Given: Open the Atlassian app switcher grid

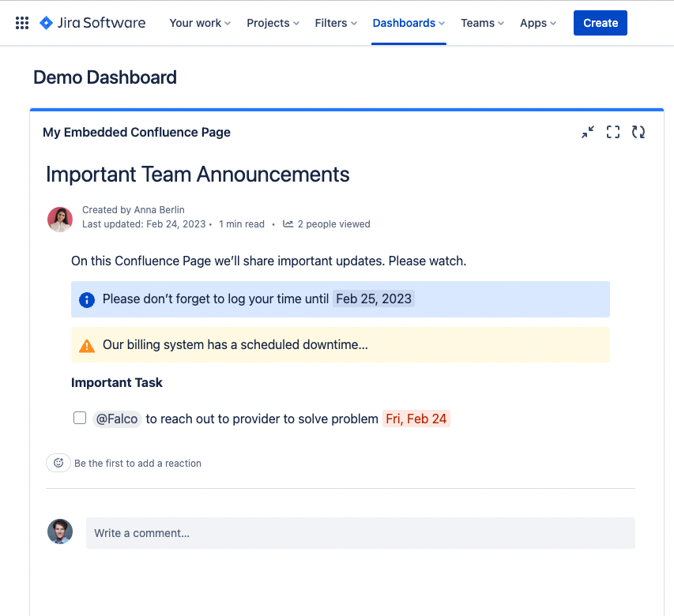Looking at the screenshot, I should coord(21,23).
